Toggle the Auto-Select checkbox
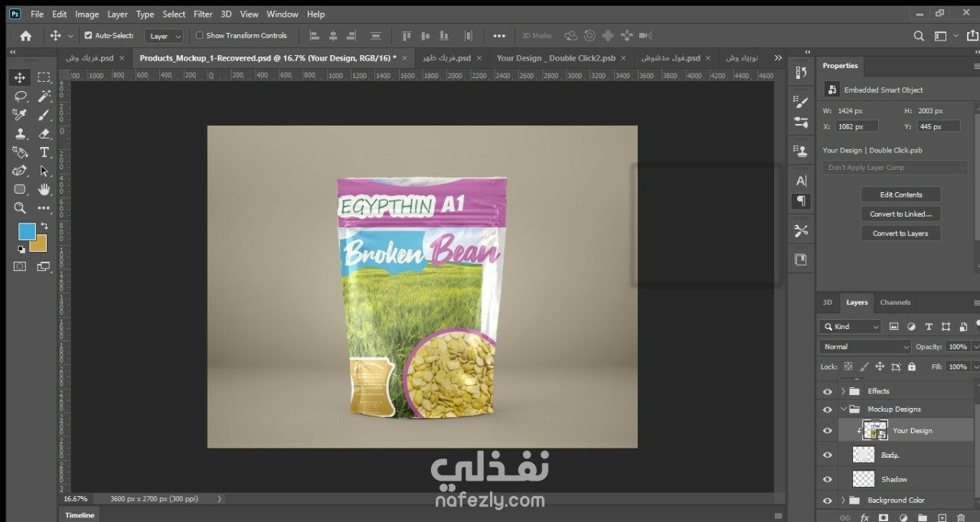Viewport: 980px width, 522px height. point(88,35)
